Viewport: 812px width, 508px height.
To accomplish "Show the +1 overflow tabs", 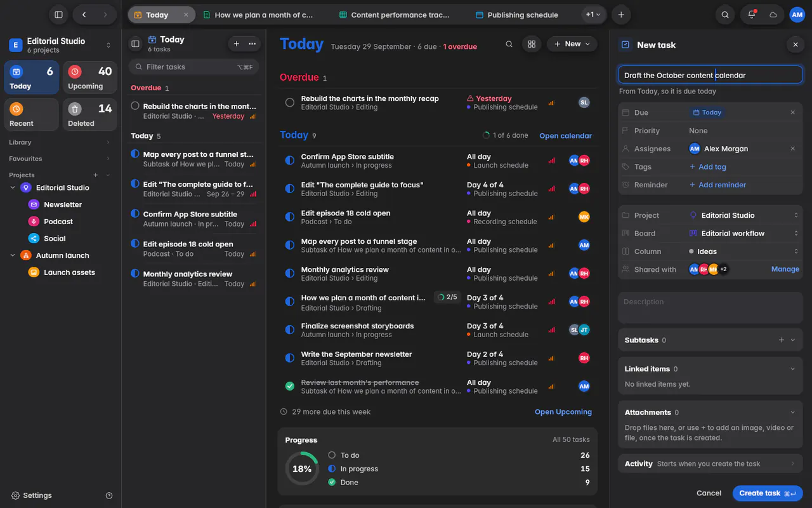I will coord(593,15).
